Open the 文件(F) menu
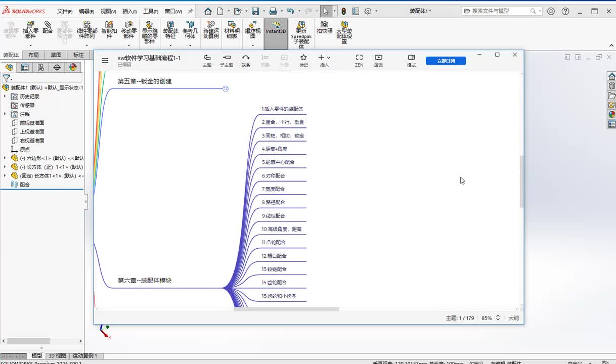Image resolution: width=616 pixels, height=364 pixels. point(65,11)
